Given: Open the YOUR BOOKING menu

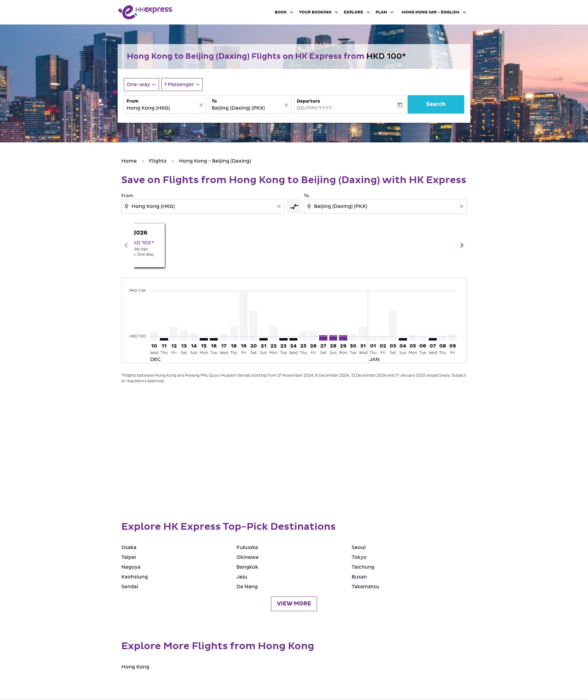Looking at the screenshot, I should 318,12.
